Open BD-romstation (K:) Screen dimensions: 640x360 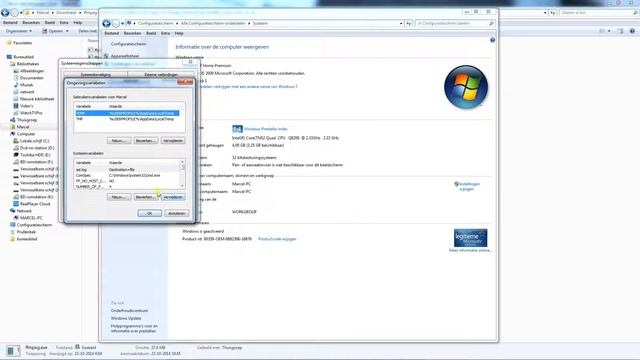click(36, 197)
